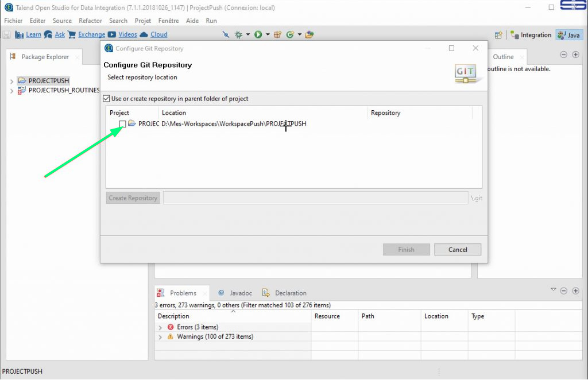Click the Finish button in dialog
Image resolution: width=588 pixels, height=380 pixels.
click(x=406, y=250)
